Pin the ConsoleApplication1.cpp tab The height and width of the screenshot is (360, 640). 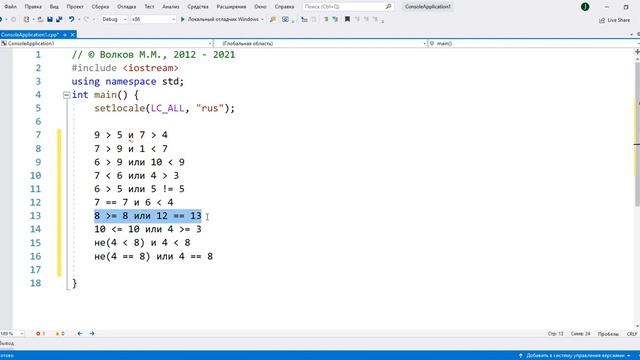click(x=65, y=35)
